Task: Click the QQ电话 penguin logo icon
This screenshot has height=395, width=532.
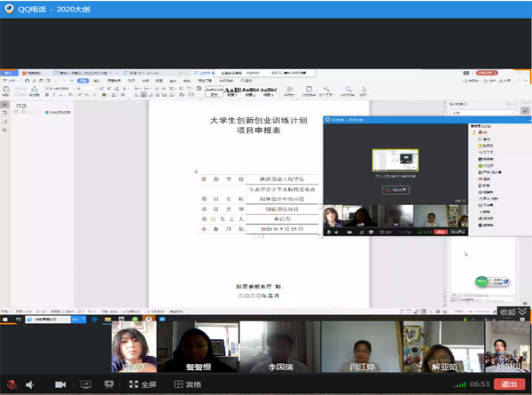Action: (x=9, y=7)
